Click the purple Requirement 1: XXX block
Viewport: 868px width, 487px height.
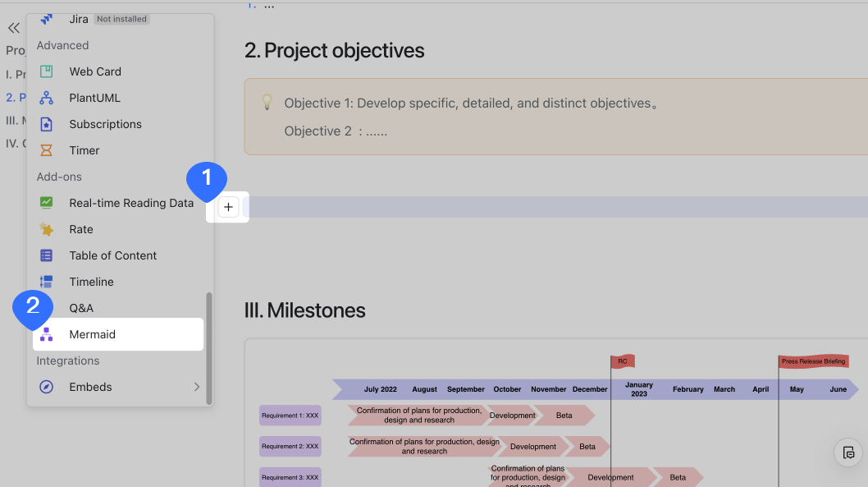[290, 416]
